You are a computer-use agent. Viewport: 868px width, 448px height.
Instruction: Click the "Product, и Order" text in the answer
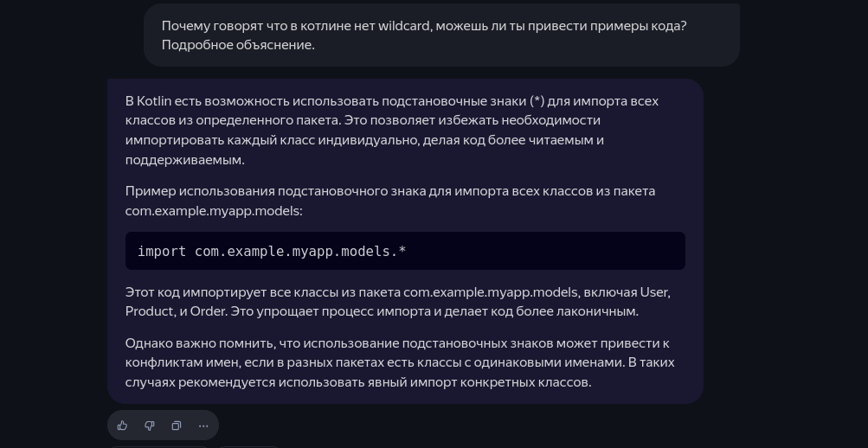click(x=176, y=311)
